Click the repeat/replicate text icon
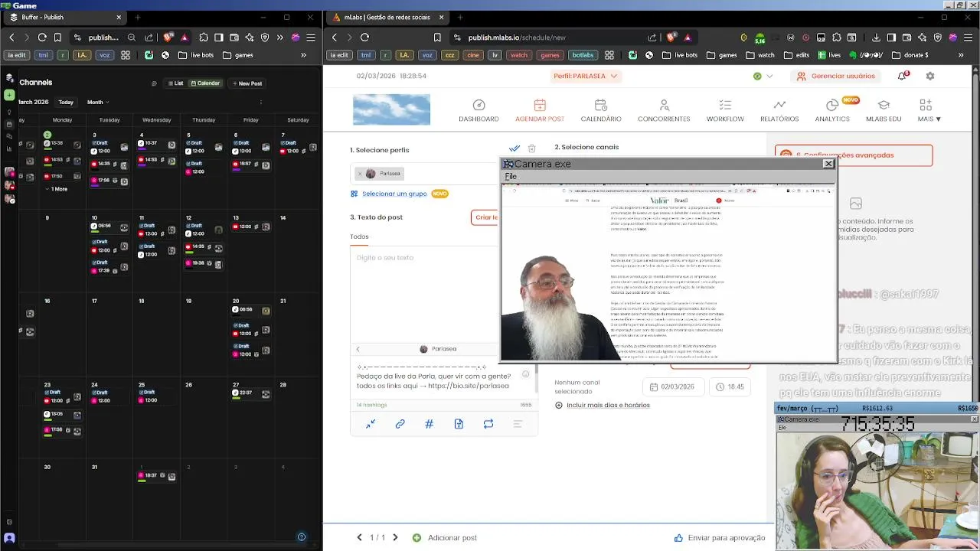Image resolution: width=980 pixels, height=551 pixels. tap(488, 424)
